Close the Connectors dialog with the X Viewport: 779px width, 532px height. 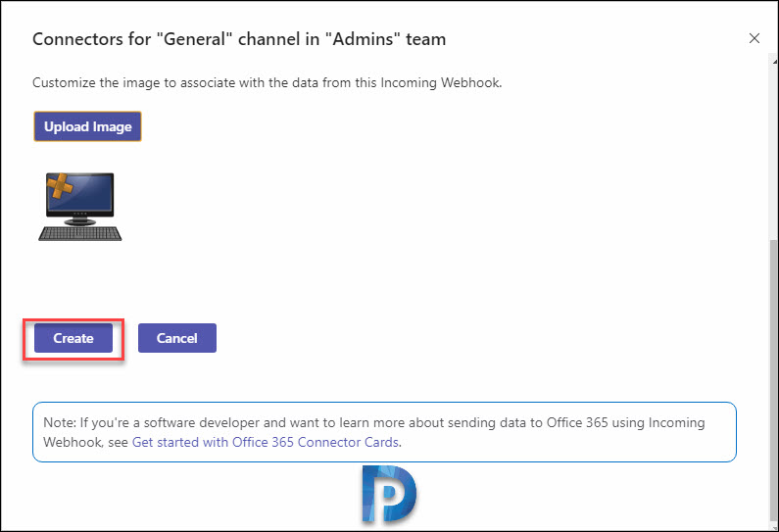(755, 38)
